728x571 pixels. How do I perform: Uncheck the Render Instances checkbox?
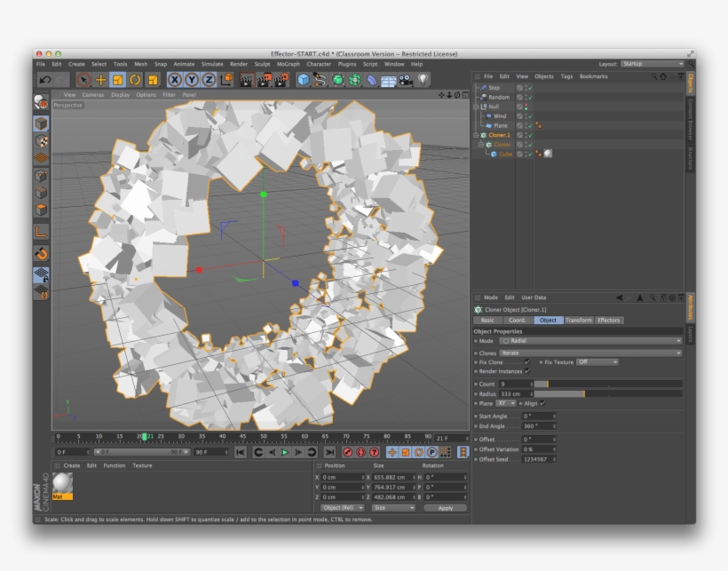526,371
